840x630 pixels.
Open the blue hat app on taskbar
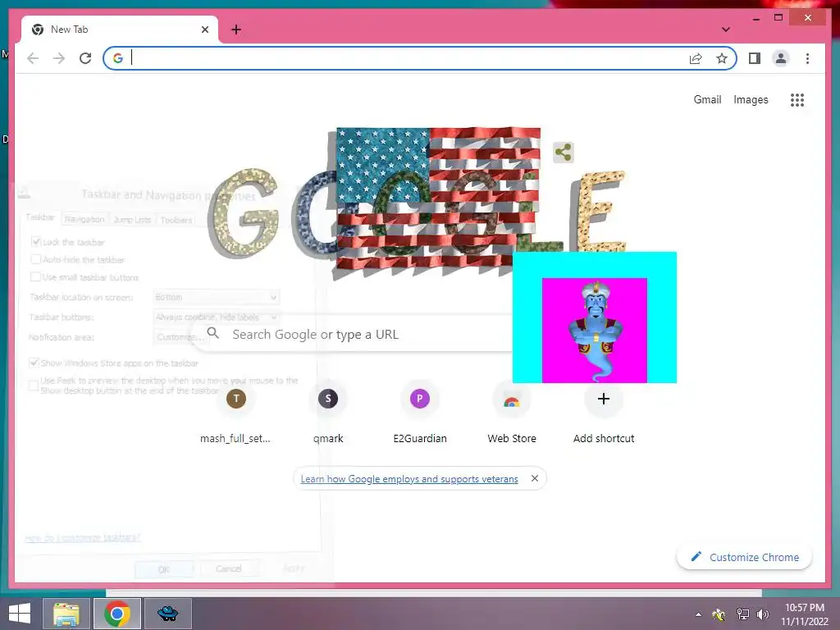pos(167,614)
